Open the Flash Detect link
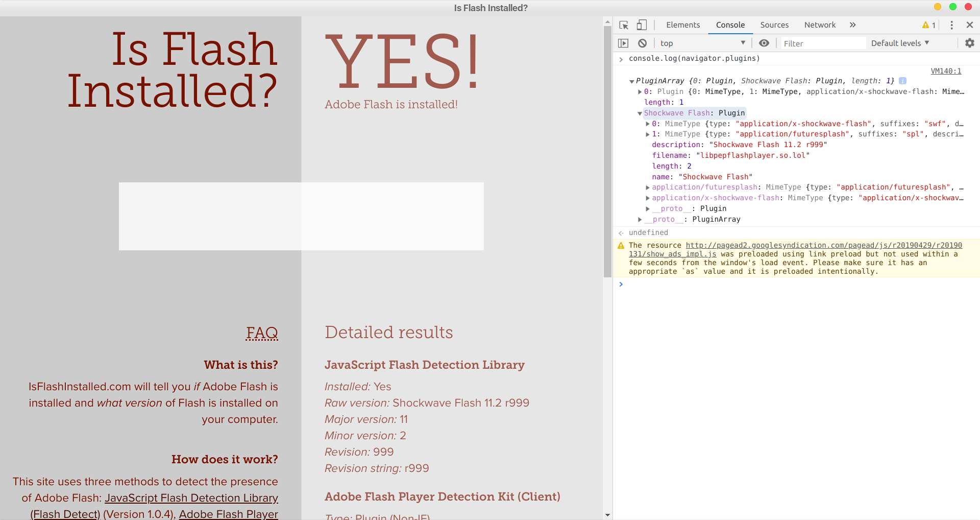 65,514
